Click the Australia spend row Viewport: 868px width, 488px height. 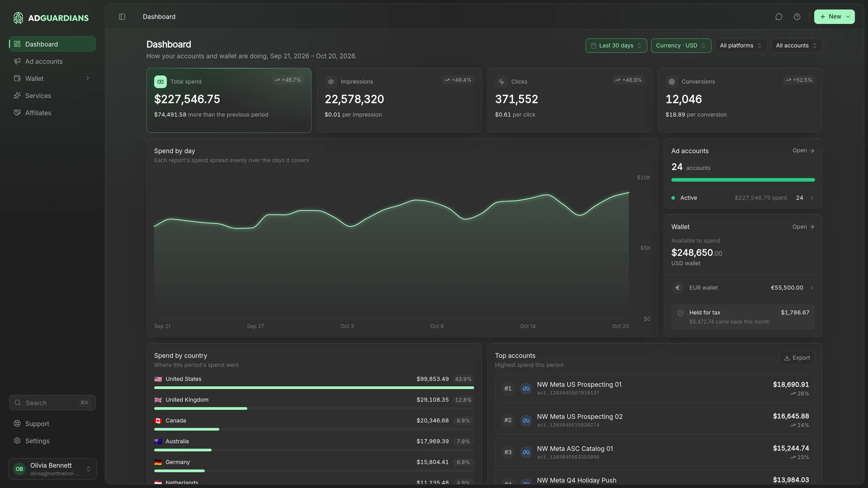coord(314,445)
